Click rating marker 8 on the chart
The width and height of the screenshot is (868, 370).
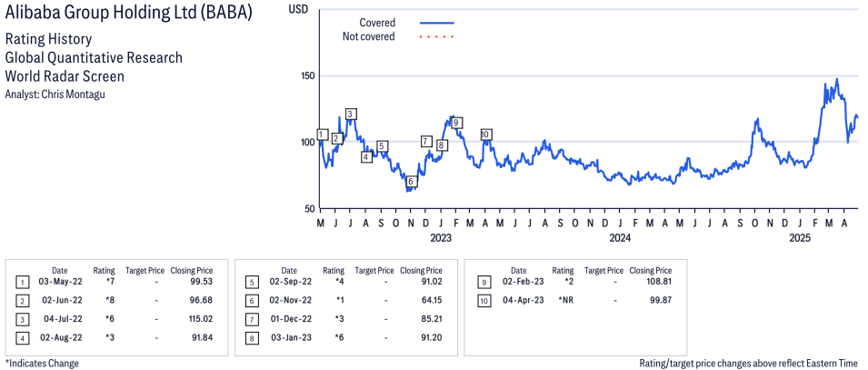coord(441,145)
